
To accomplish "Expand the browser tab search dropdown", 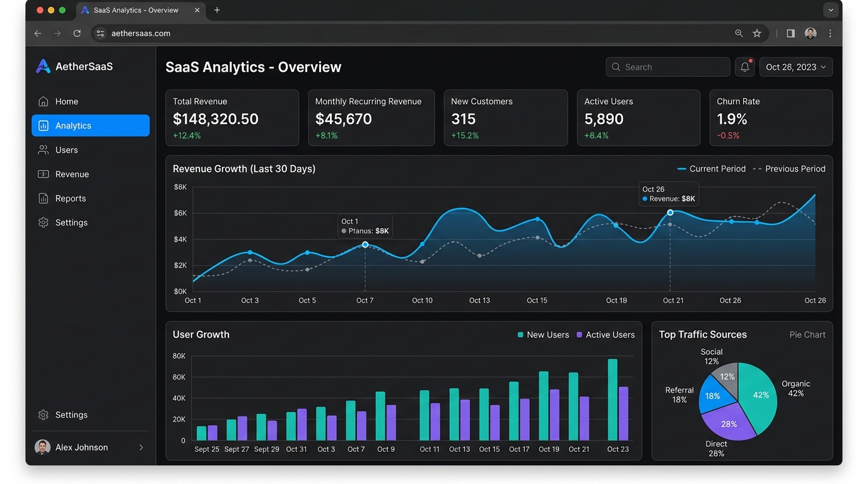I will (831, 10).
